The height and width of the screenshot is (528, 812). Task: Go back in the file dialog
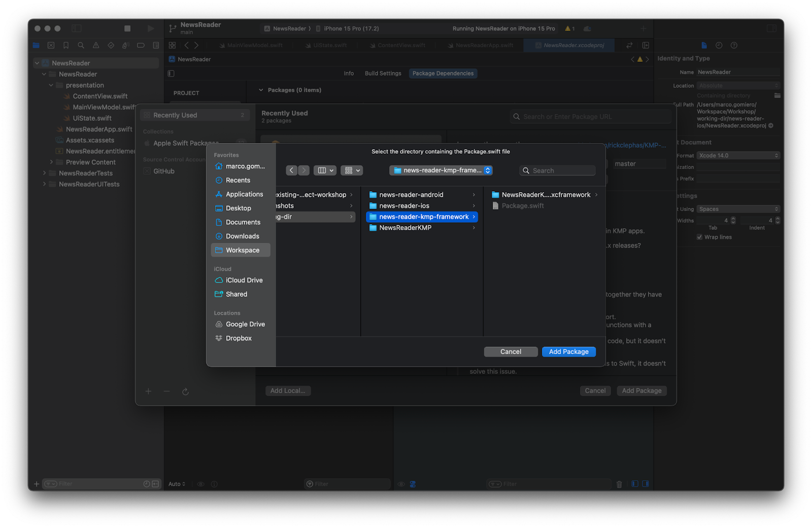pyautogui.click(x=291, y=170)
